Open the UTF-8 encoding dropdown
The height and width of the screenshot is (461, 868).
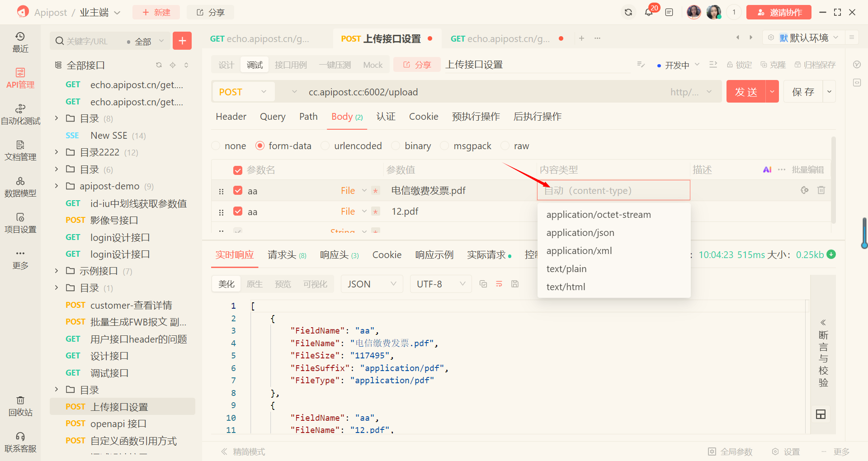441,284
